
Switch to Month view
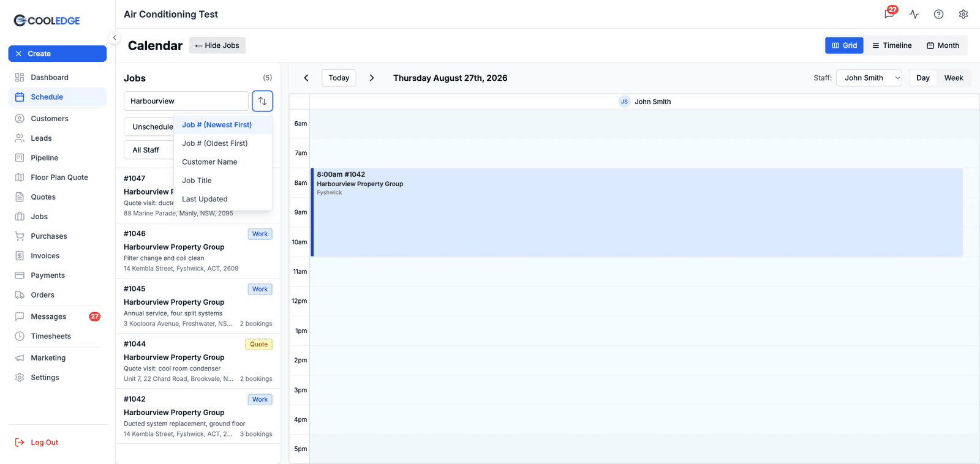tap(943, 45)
